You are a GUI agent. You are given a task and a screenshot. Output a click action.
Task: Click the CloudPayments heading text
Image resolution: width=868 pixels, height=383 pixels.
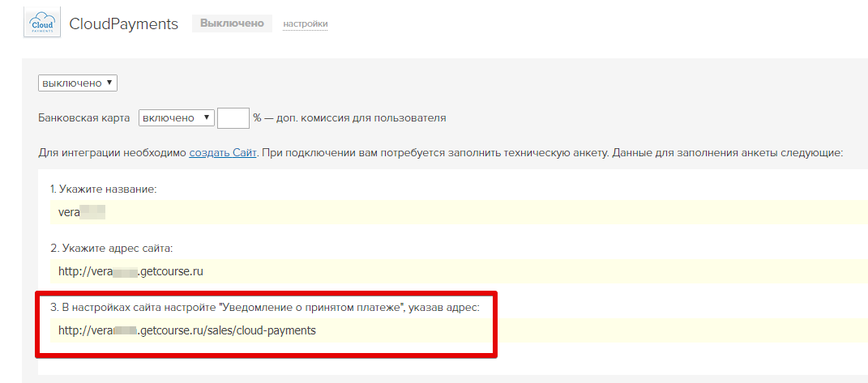123,23
